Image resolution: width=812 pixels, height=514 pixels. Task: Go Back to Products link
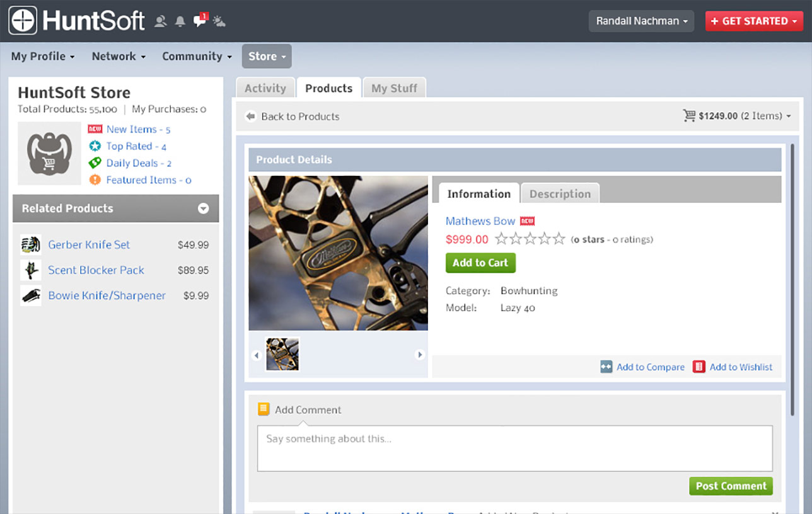[300, 117]
